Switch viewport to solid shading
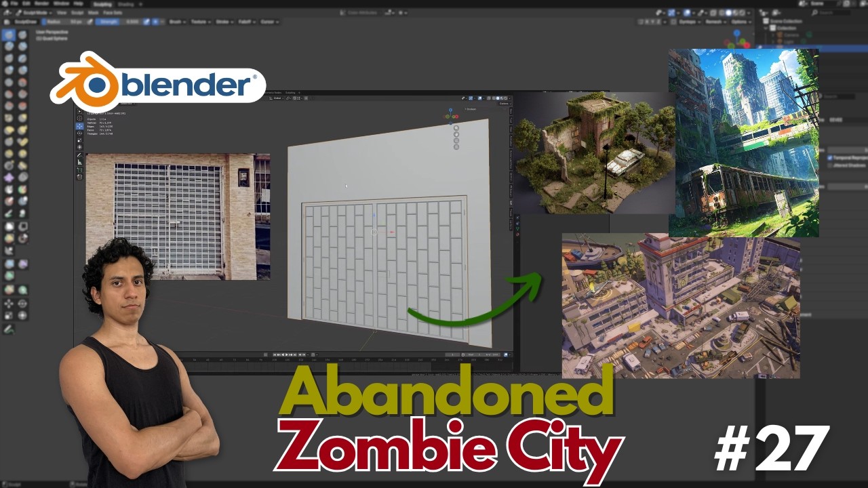868x488 pixels. point(728,13)
